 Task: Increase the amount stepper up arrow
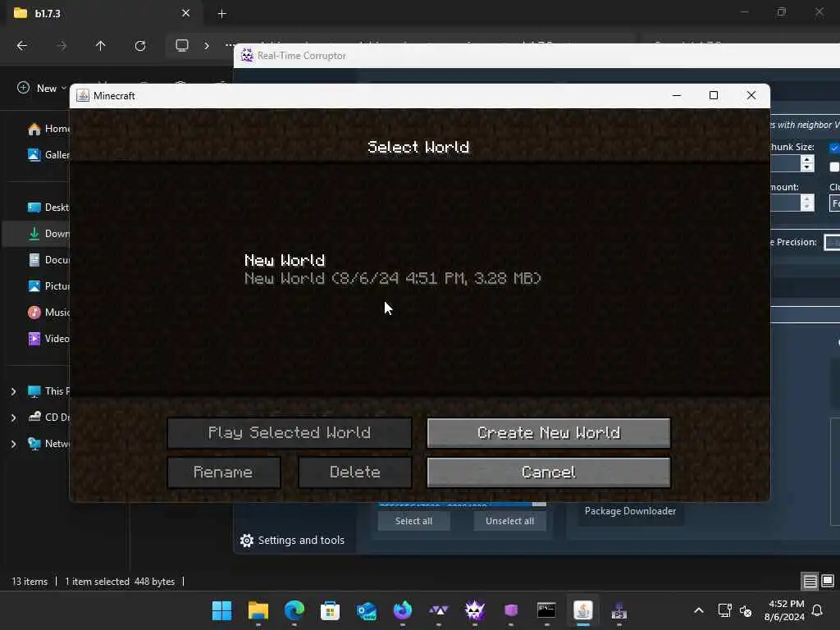[x=807, y=199]
